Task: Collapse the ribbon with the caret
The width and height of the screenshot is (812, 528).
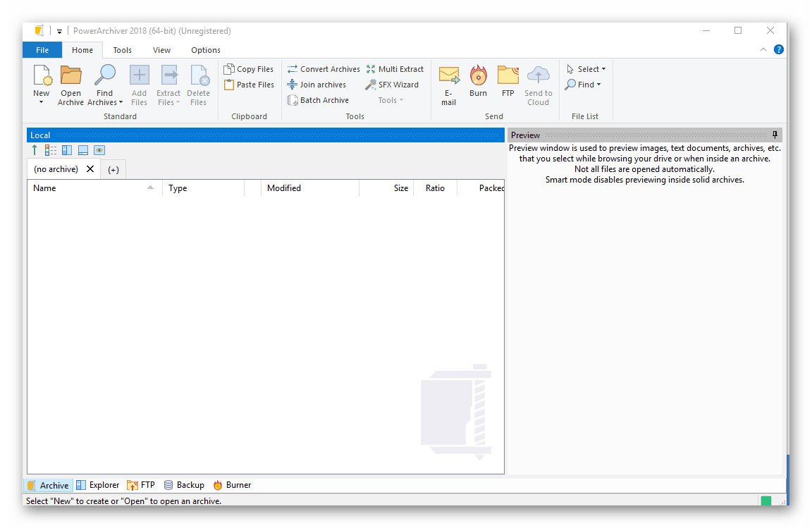Action: [763, 49]
